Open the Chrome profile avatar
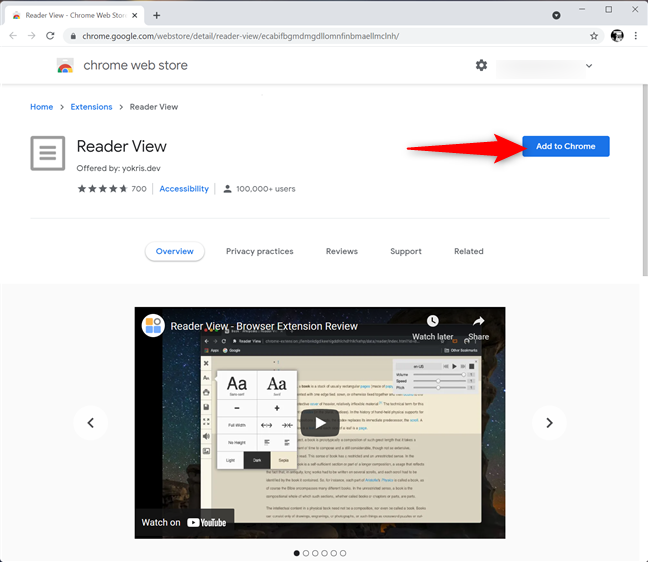 (x=617, y=36)
